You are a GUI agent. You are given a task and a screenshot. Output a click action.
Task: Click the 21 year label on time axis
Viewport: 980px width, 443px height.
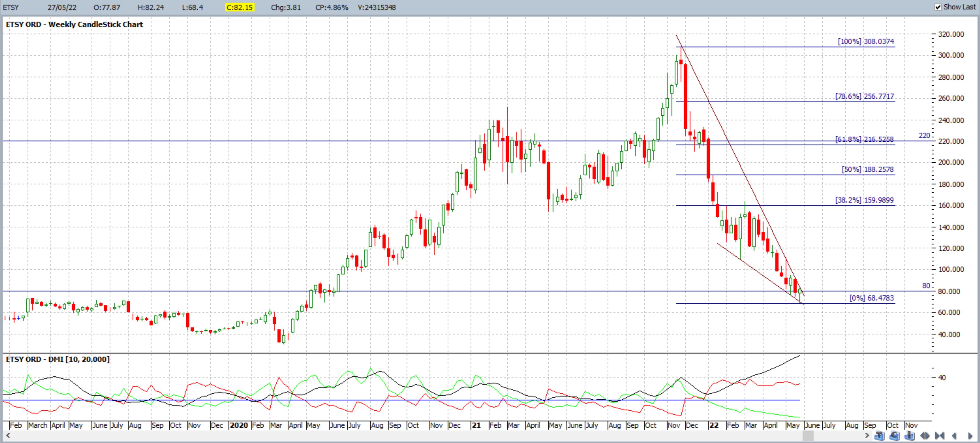tap(476, 425)
